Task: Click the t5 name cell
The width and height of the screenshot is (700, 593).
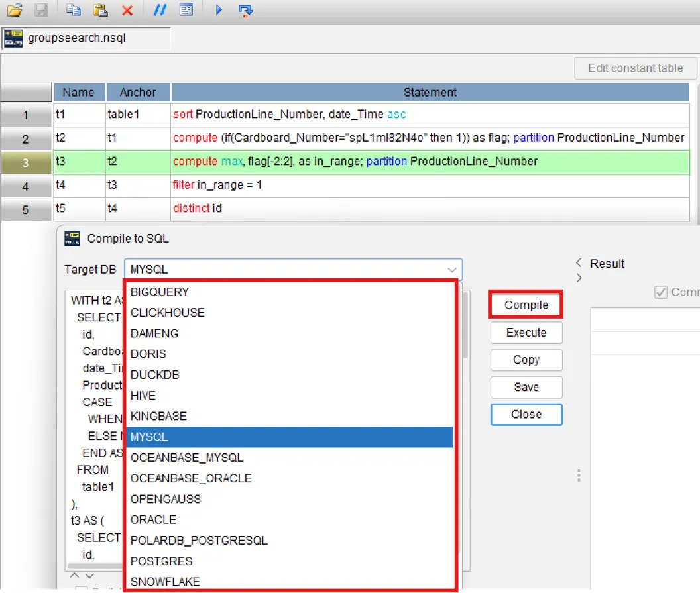Action: pyautogui.click(x=80, y=209)
